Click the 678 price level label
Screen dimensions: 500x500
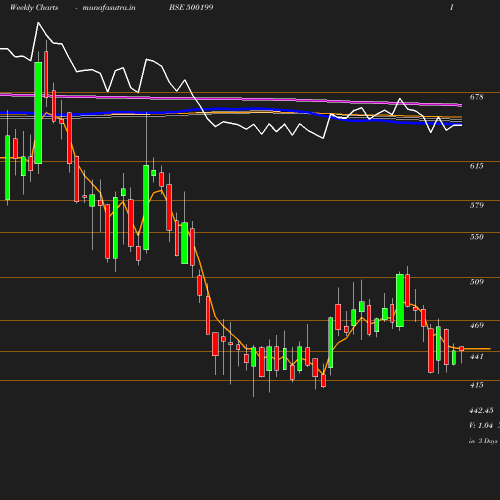point(476,97)
